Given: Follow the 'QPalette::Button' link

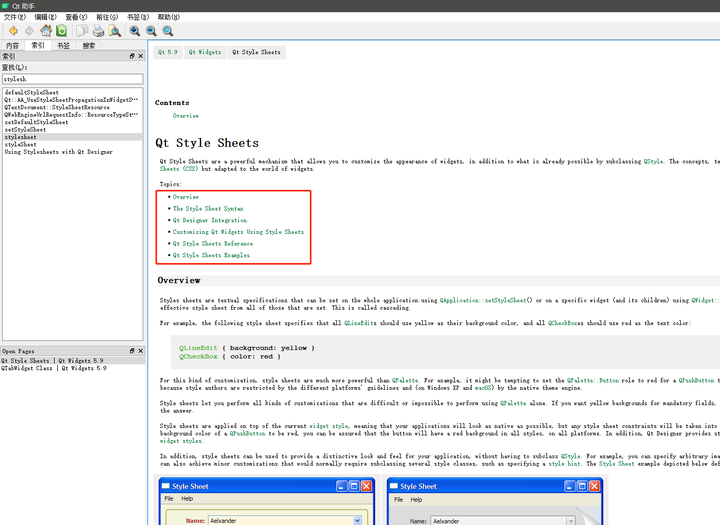Looking at the screenshot, I should click(593, 380).
